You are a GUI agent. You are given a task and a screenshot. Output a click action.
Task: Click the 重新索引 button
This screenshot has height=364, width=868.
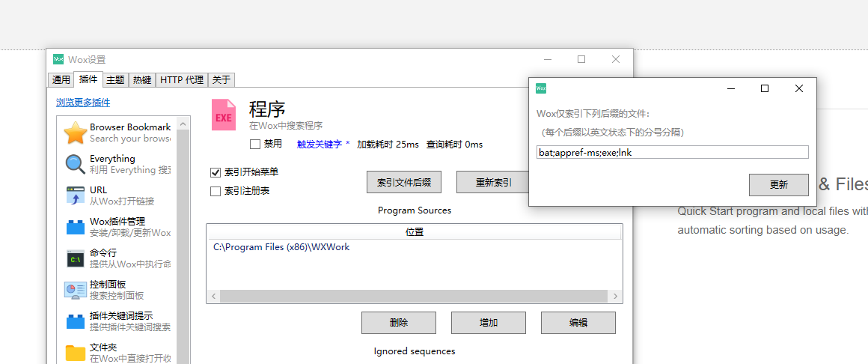point(493,182)
